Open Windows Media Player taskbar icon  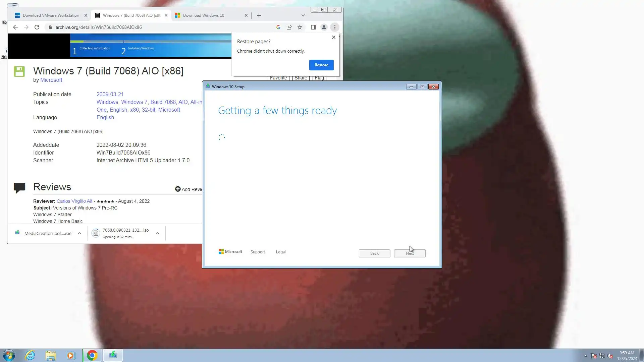[x=71, y=355]
